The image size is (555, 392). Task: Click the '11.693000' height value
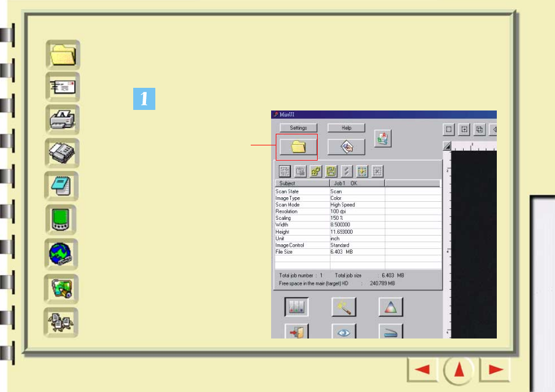pyautogui.click(x=341, y=232)
